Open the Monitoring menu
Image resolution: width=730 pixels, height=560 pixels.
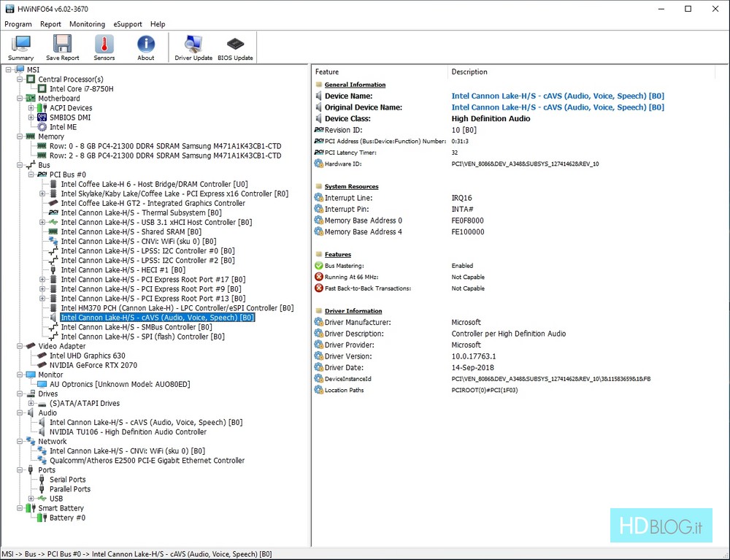(x=87, y=24)
